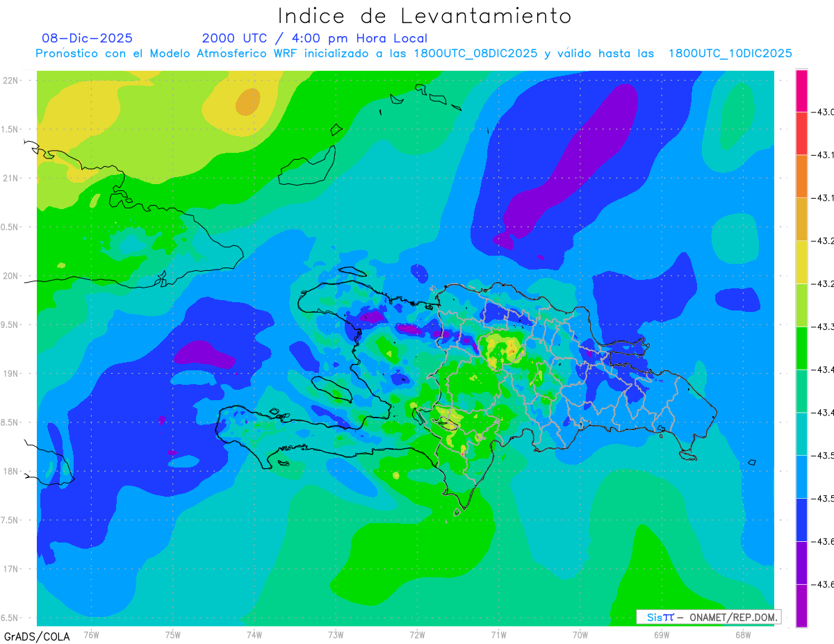Pick the purple swatch at the colorbar bottom
The height and width of the screenshot is (644, 834).
point(801,605)
